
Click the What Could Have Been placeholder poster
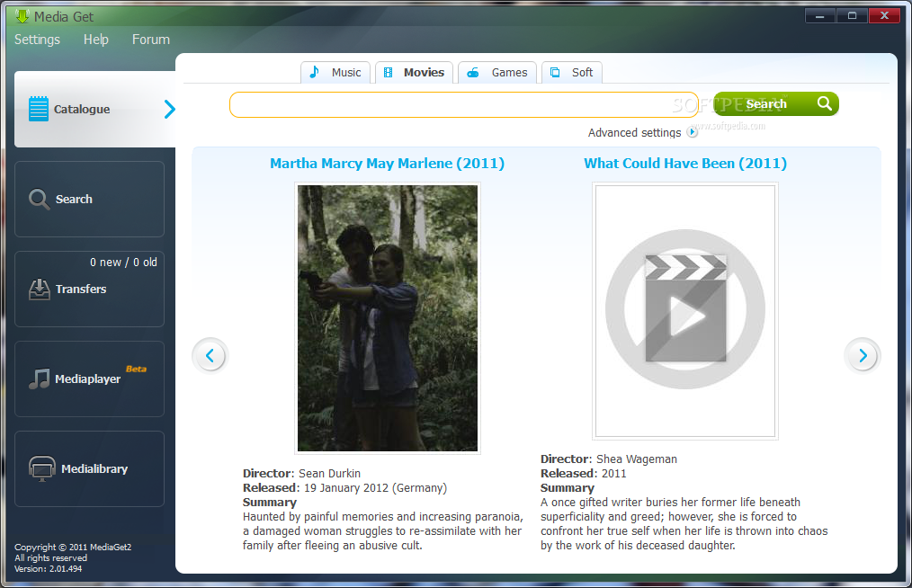point(685,311)
